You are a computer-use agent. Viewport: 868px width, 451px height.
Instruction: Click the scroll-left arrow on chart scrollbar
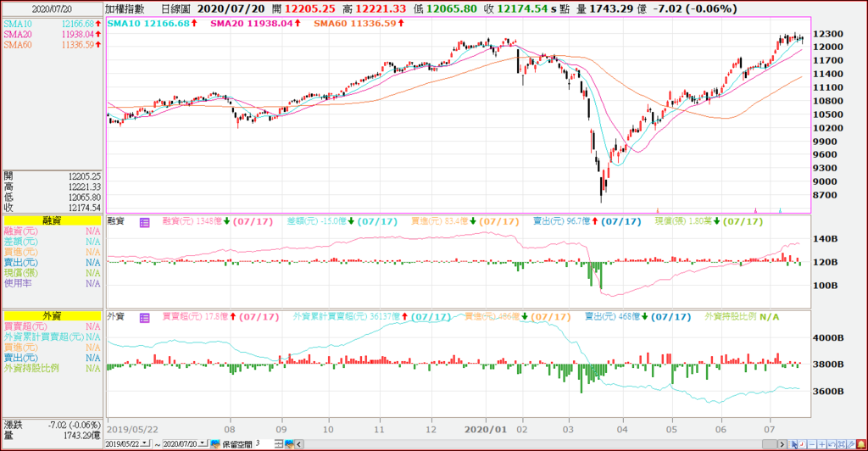[x=299, y=444]
